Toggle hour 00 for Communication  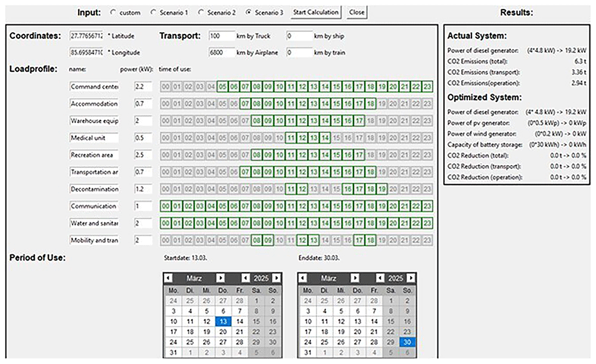(x=165, y=206)
